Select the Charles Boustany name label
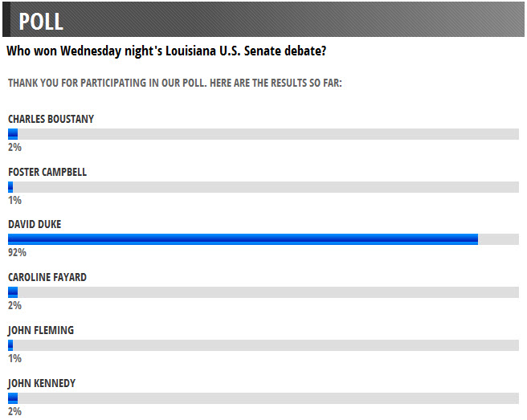Viewport: 527px width, 420px height. 51,119
